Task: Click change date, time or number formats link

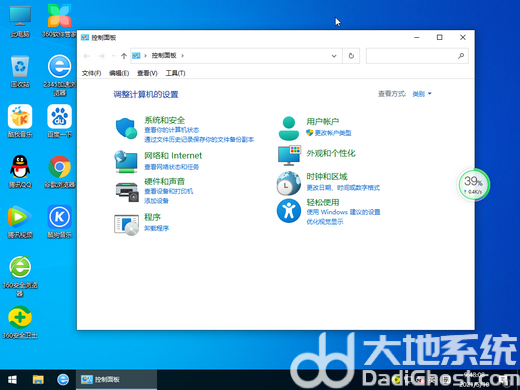Action: coord(343,188)
